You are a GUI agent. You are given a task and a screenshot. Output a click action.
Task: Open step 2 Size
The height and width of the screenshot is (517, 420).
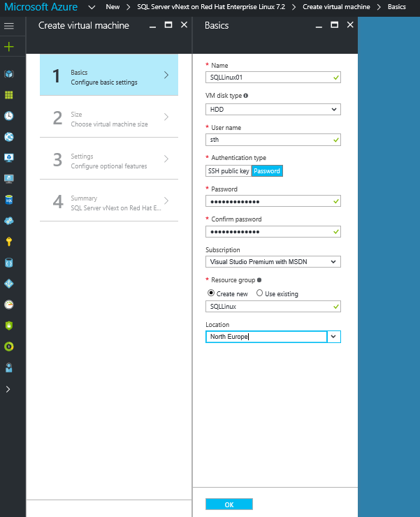pyautogui.click(x=109, y=117)
